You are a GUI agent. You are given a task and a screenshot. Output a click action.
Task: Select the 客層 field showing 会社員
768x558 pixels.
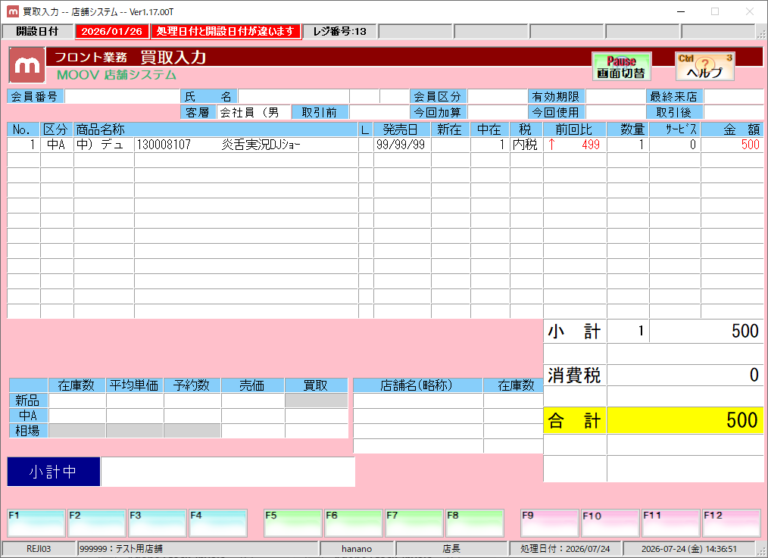(x=254, y=112)
